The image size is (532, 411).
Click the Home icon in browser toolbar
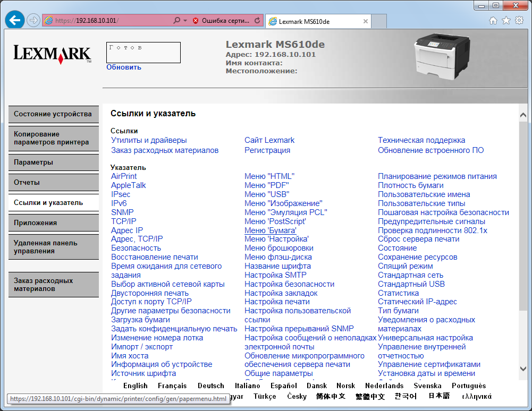pyautogui.click(x=493, y=21)
